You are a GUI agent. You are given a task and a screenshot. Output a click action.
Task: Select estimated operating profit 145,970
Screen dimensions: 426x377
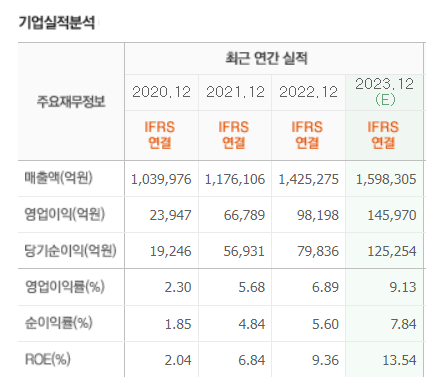click(x=392, y=215)
